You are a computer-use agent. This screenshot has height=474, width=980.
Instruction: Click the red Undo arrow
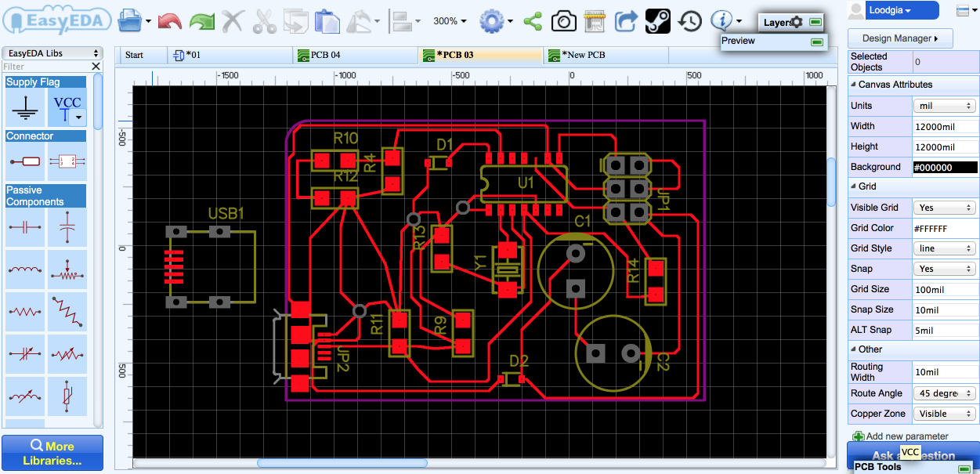(x=169, y=21)
